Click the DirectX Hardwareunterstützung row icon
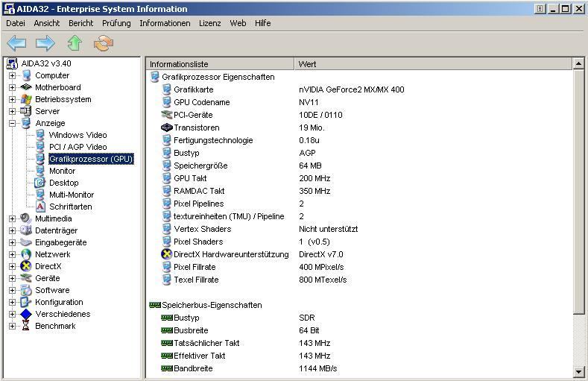Viewport: 588px width, 381px height. point(166,254)
